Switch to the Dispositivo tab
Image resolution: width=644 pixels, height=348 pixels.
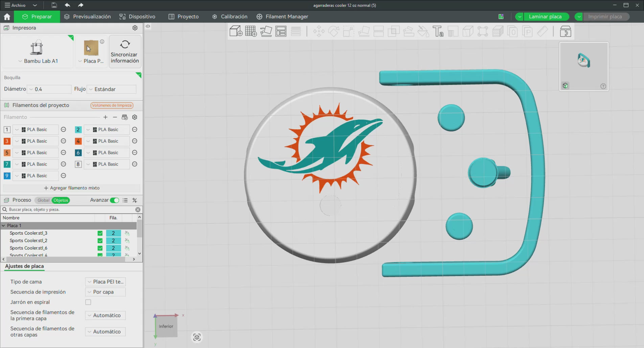137,17
